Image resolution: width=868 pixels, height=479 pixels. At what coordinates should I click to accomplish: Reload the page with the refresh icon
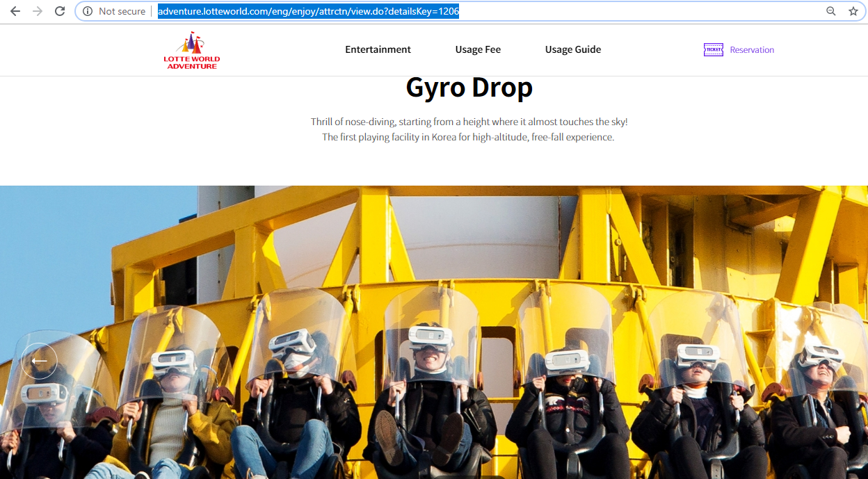coord(60,11)
